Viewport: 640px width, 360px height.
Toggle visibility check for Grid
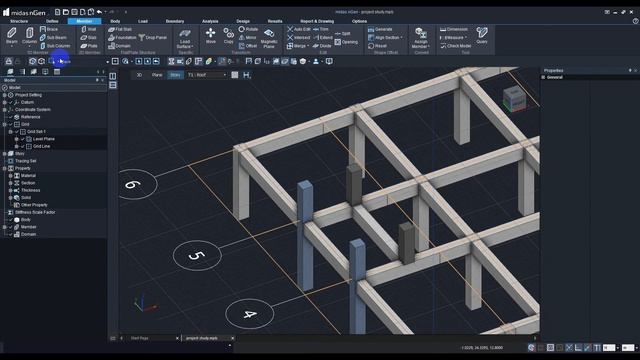point(11,124)
